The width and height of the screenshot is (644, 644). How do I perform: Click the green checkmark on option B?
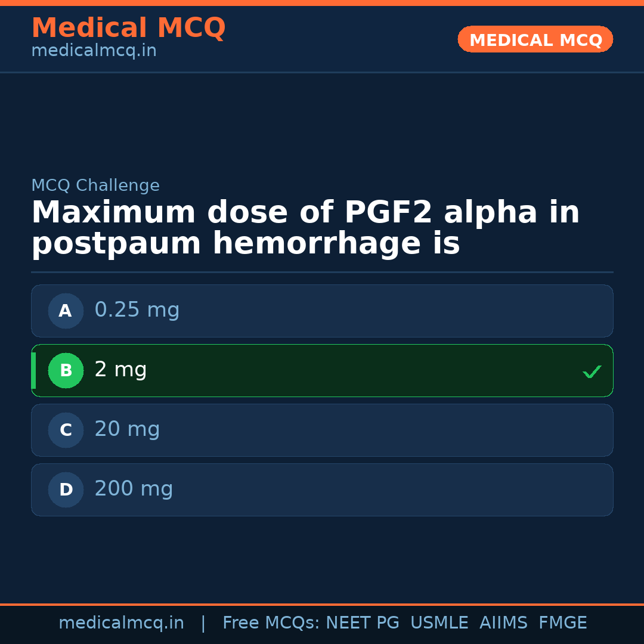pyautogui.click(x=592, y=371)
